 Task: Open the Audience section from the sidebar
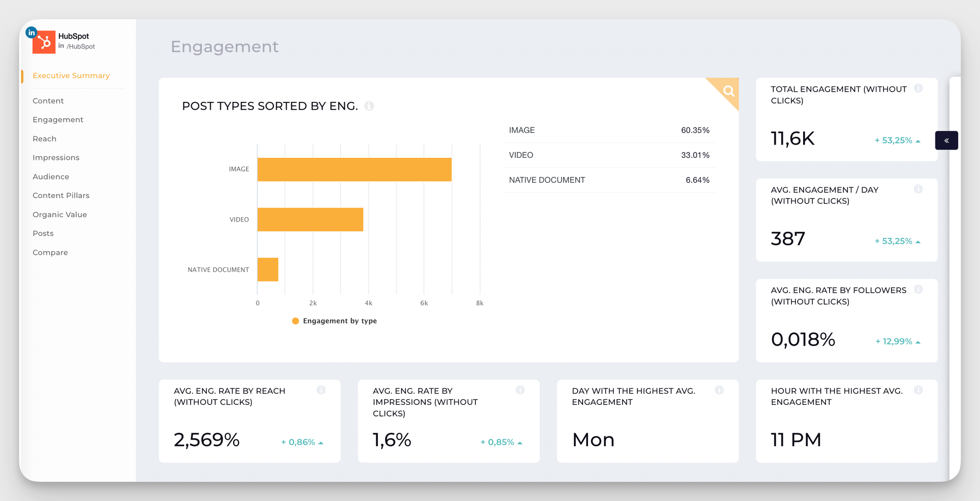coord(50,176)
